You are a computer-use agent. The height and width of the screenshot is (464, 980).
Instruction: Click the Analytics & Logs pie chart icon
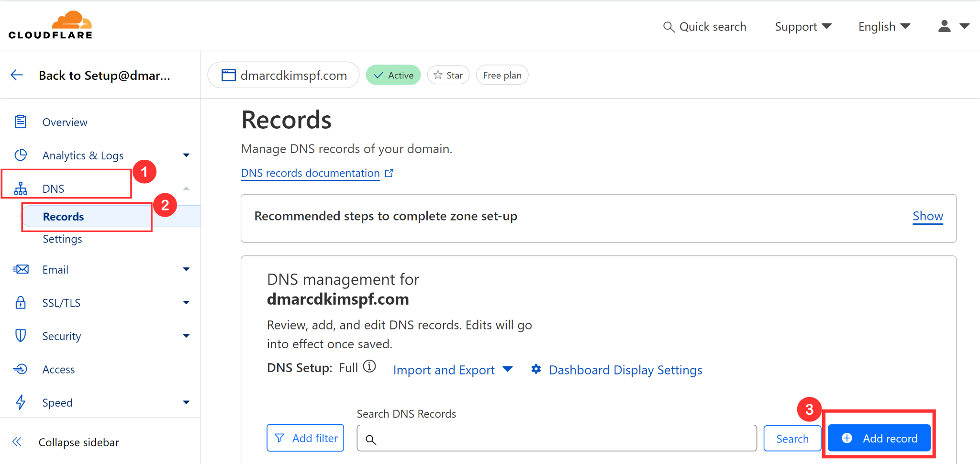(x=21, y=155)
